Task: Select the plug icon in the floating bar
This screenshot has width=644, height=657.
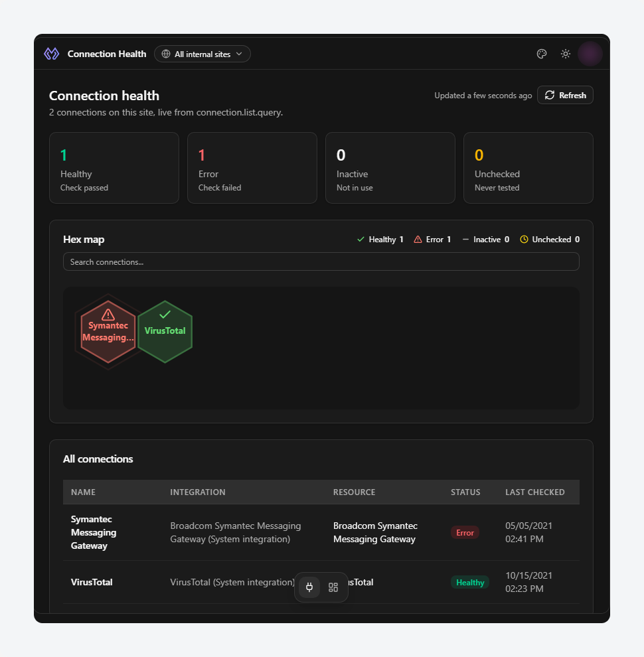Action: tap(309, 587)
